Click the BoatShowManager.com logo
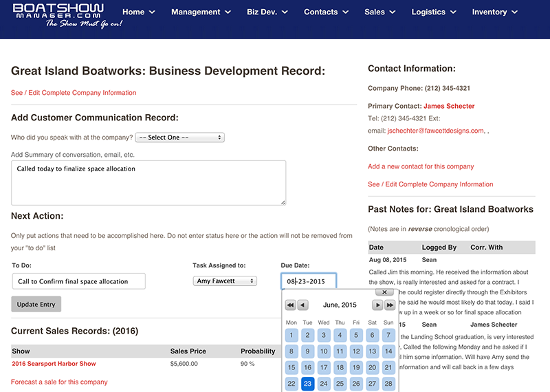The image size is (550, 392). tap(67, 15)
